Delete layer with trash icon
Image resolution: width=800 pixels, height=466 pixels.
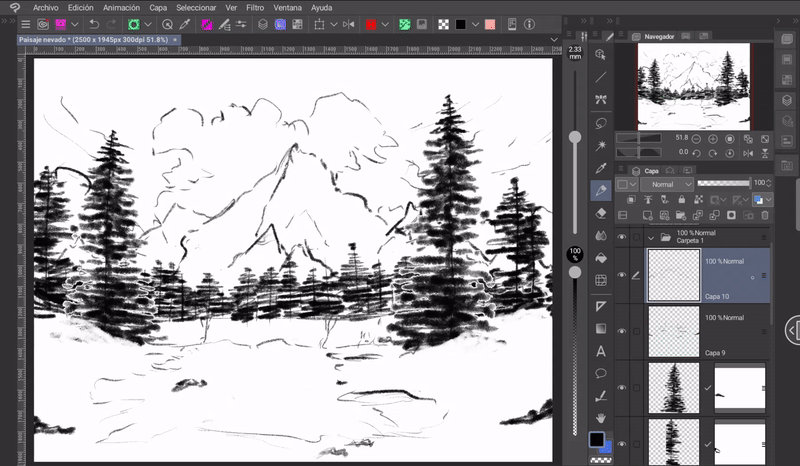(766, 215)
